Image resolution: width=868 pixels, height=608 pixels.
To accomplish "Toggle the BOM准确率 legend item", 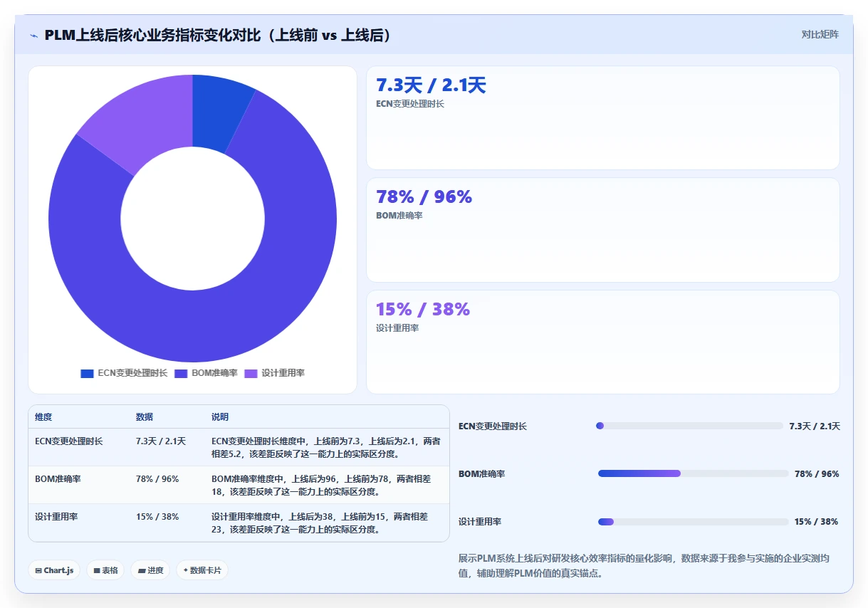I will (x=206, y=373).
